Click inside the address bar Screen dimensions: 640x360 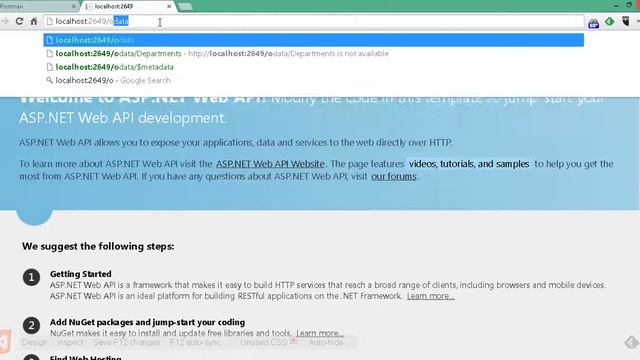[313, 21]
